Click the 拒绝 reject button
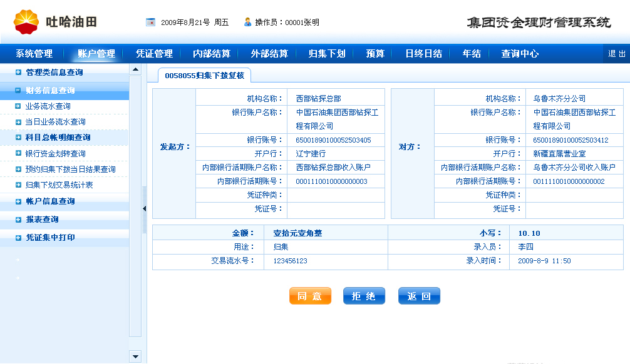Image resolution: width=630 pixels, height=364 pixels. point(364,296)
